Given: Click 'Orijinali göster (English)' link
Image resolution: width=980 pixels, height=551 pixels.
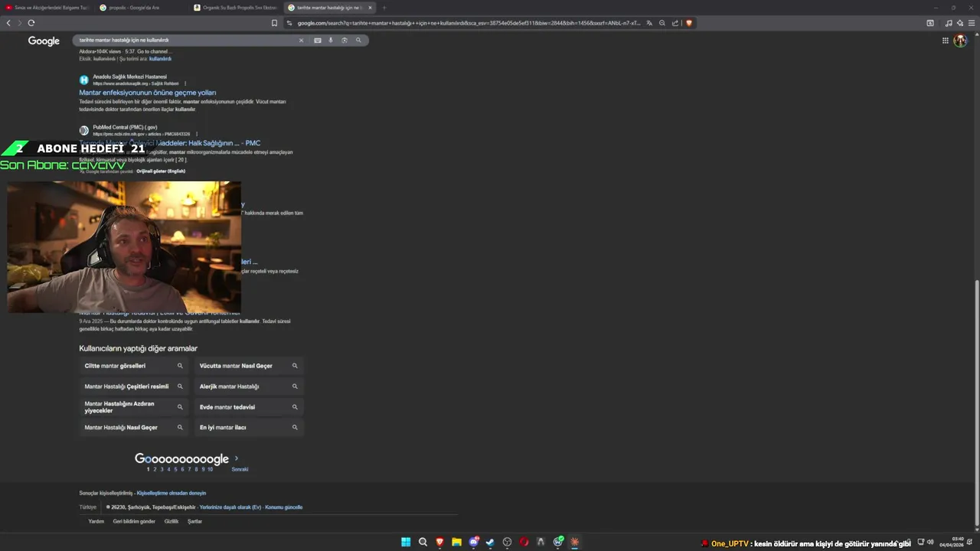Looking at the screenshot, I should (x=161, y=171).
